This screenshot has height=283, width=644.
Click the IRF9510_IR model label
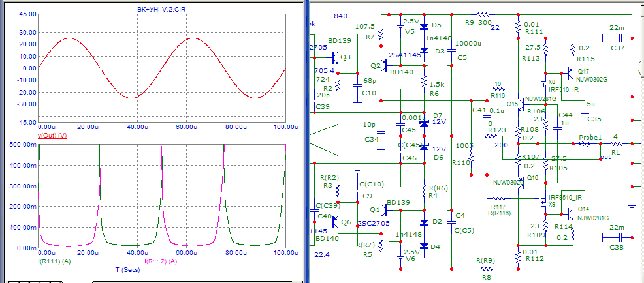pyautogui.click(x=566, y=198)
